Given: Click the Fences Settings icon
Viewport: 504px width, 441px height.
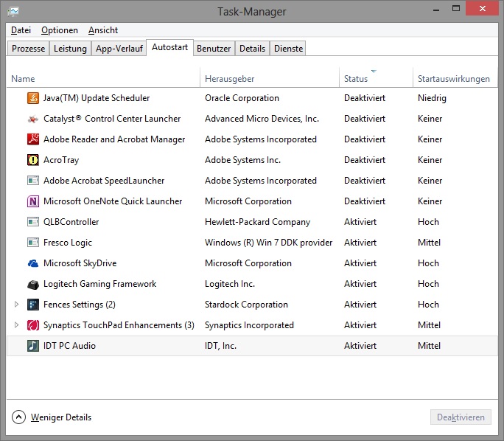Looking at the screenshot, I should (33, 305).
